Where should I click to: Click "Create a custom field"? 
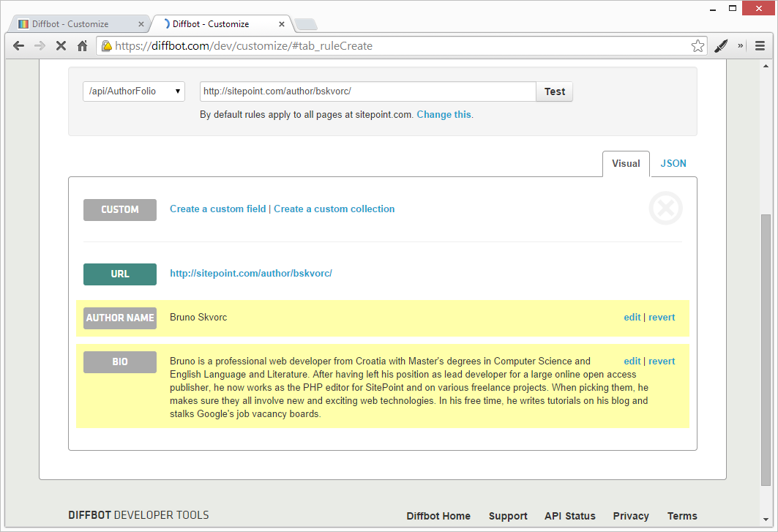point(217,209)
